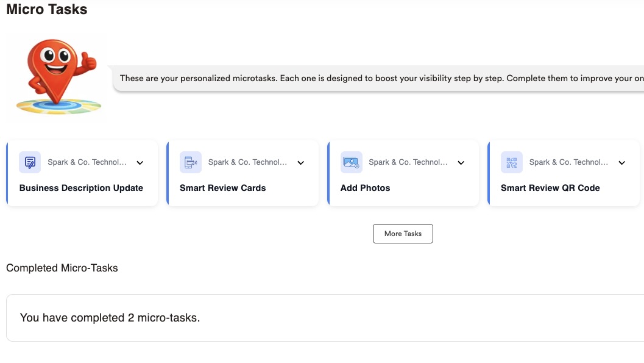Click the business name on Add Photos card
The image size is (644, 363).
coord(408,162)
